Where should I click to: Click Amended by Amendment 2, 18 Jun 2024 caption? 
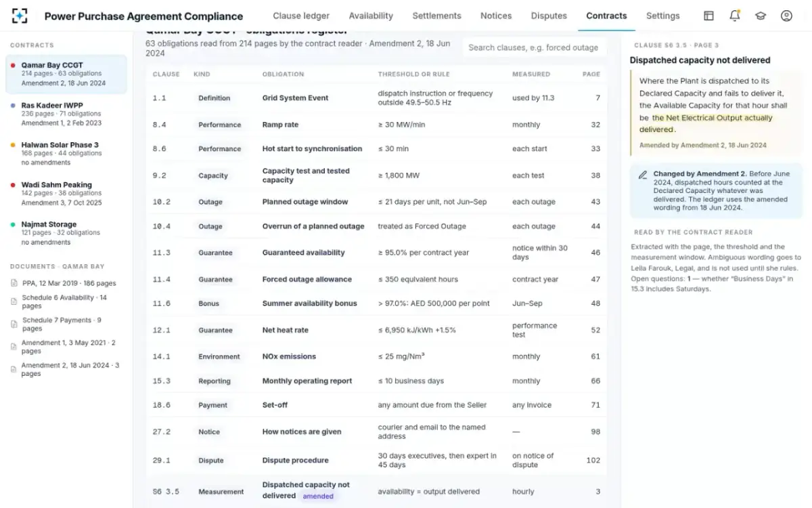coord(703,145)
